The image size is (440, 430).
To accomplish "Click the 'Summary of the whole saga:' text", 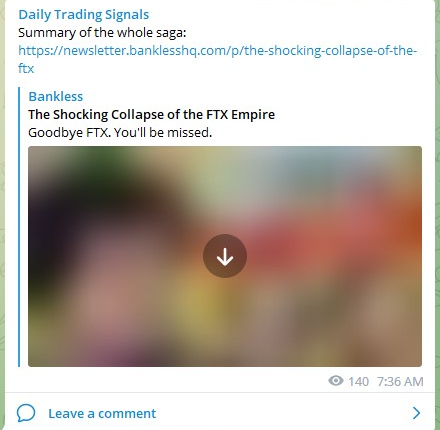I will point(102,33).
